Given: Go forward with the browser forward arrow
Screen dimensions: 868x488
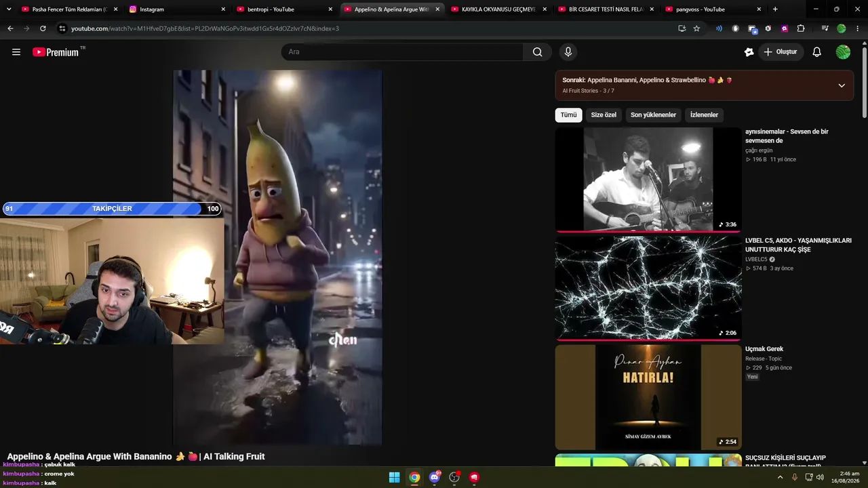Looking at the screenshot, I should (26, 28).
